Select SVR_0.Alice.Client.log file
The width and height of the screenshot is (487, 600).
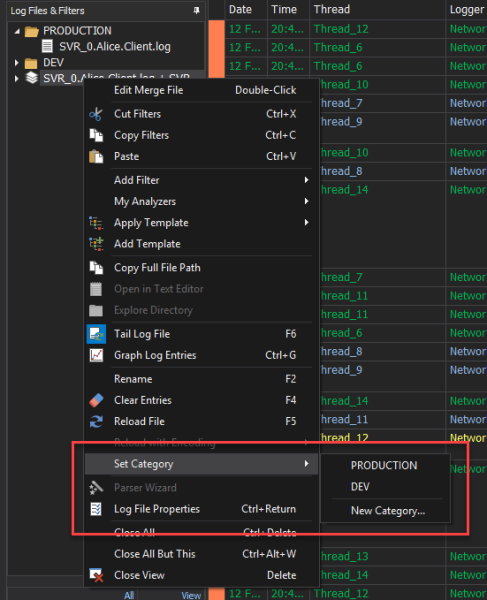(x=115, y=47)
